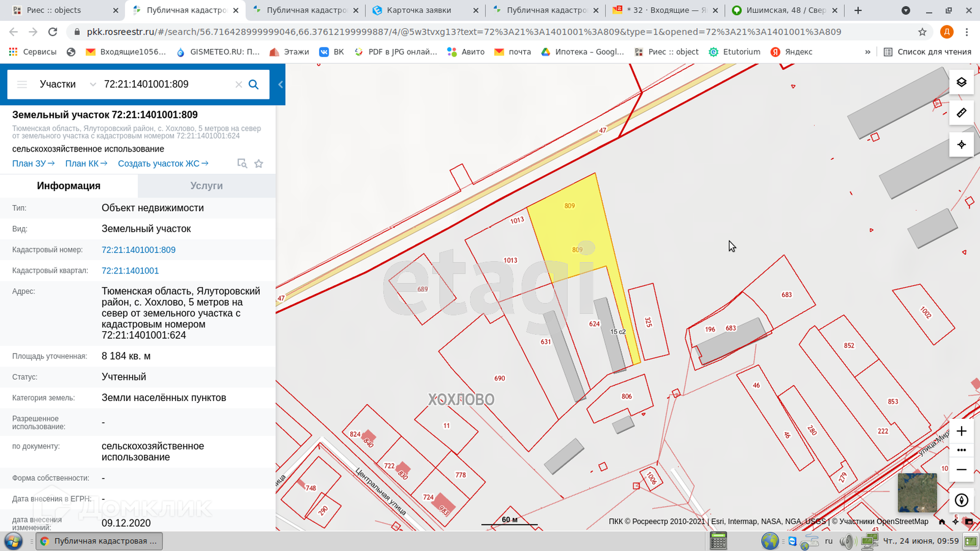Collapse the left information panel arrow
The width and height of the screenshot is (980, 551).
click(280, 85)
